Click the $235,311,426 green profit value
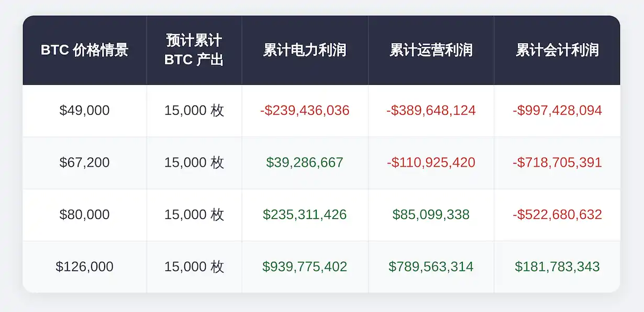This screenshot has width=644, height=312. 305,215
